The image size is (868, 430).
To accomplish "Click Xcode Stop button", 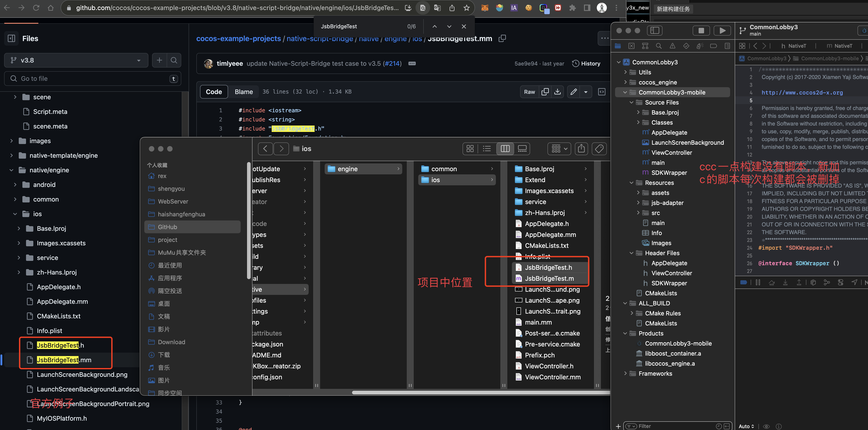I will (x=701, y=31).
